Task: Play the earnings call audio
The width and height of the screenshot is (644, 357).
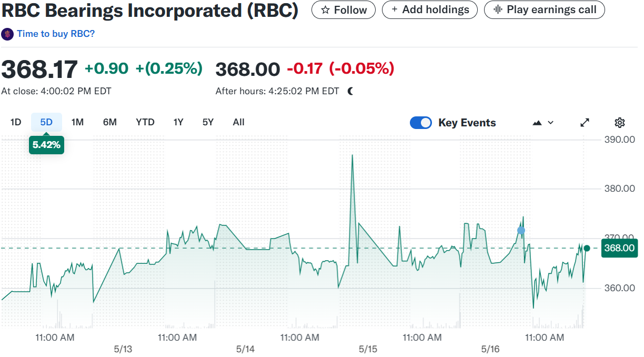Action: [x=544, y=10]
